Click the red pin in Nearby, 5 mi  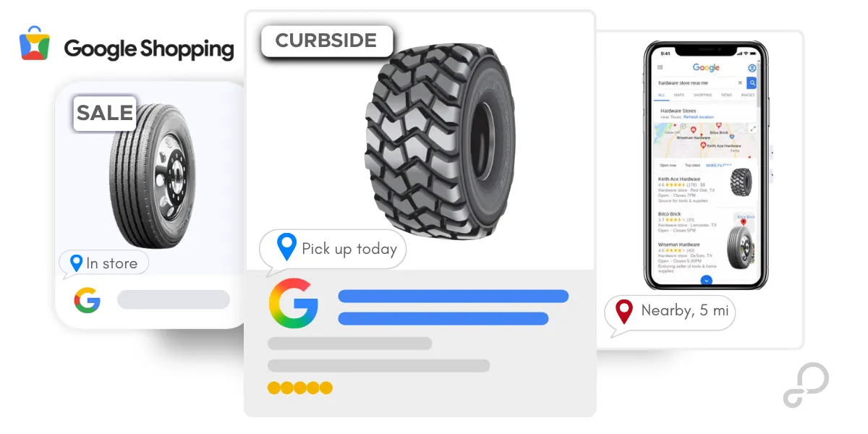(x=624, y=312)
